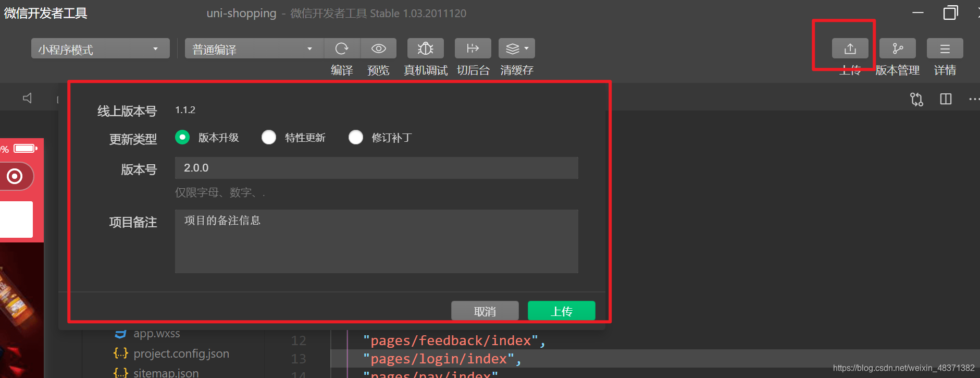Click line number 13 in gutter
Image resolution: width=980 pixels, height=378 pixels.
click(299, 359)
